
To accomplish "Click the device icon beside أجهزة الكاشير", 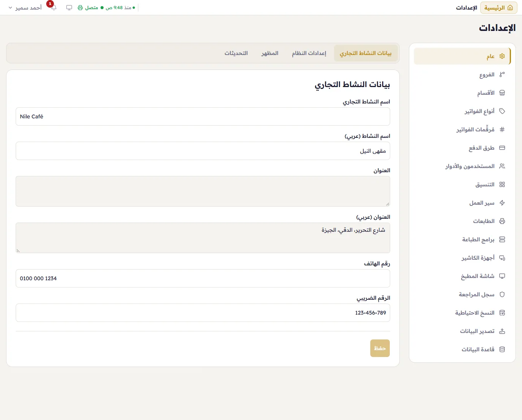I will tap(502, 258).
